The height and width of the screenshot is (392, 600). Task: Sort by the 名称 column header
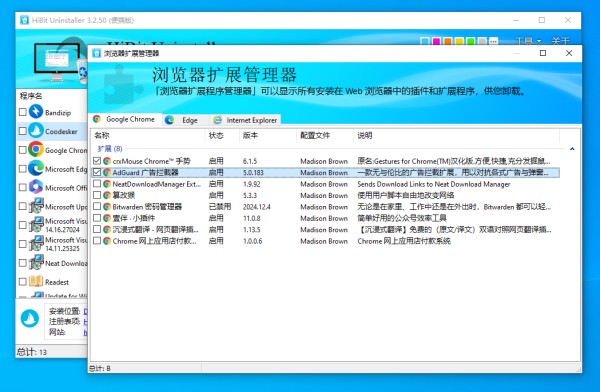click(x=148, y=135)
